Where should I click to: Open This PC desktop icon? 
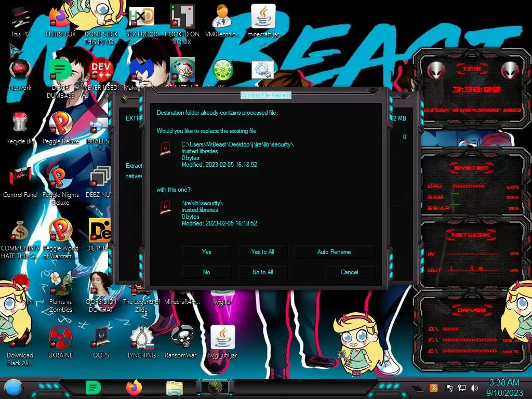[x=20, y=22]
